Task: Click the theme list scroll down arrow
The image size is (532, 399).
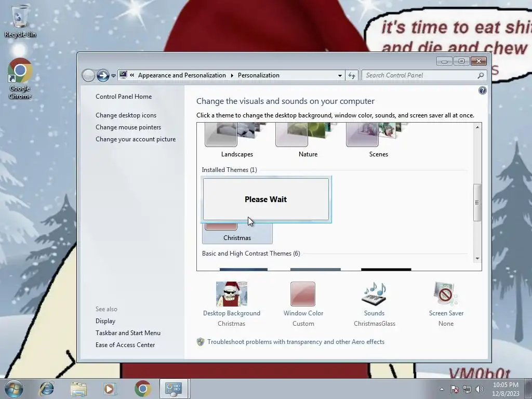Action: (x=477, y=259)
